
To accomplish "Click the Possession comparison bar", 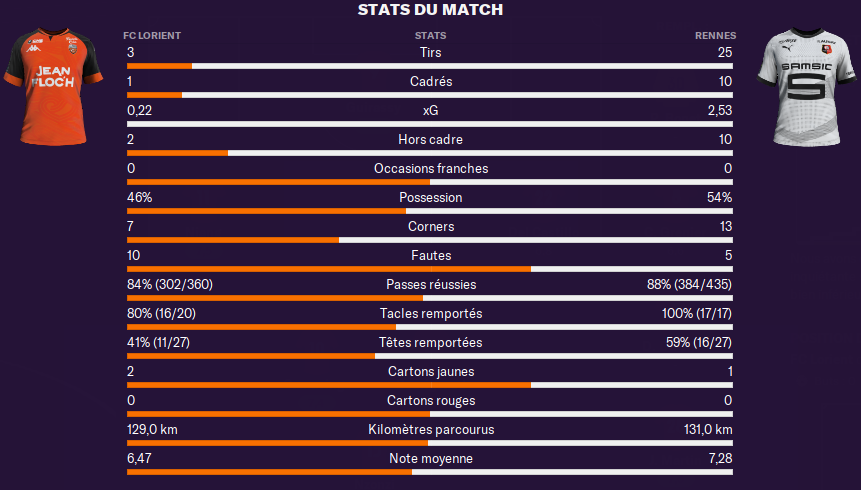I will [x=430, y=211].
